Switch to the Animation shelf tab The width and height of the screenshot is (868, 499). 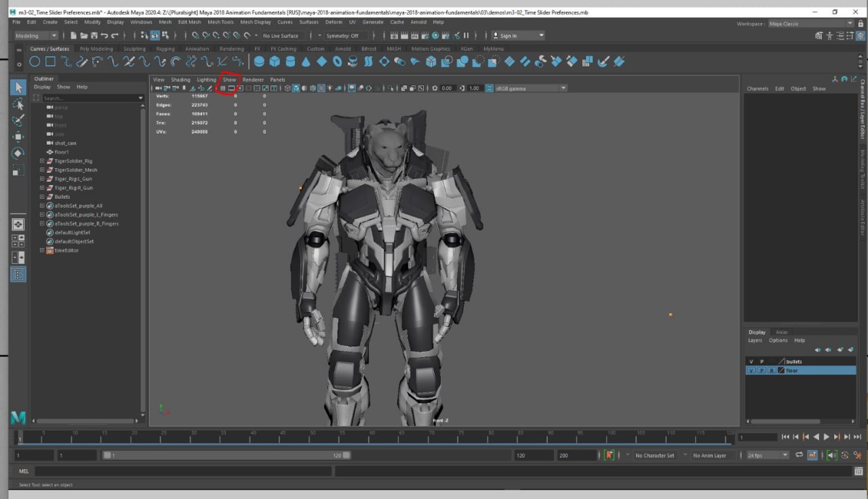tap(197, 49)
